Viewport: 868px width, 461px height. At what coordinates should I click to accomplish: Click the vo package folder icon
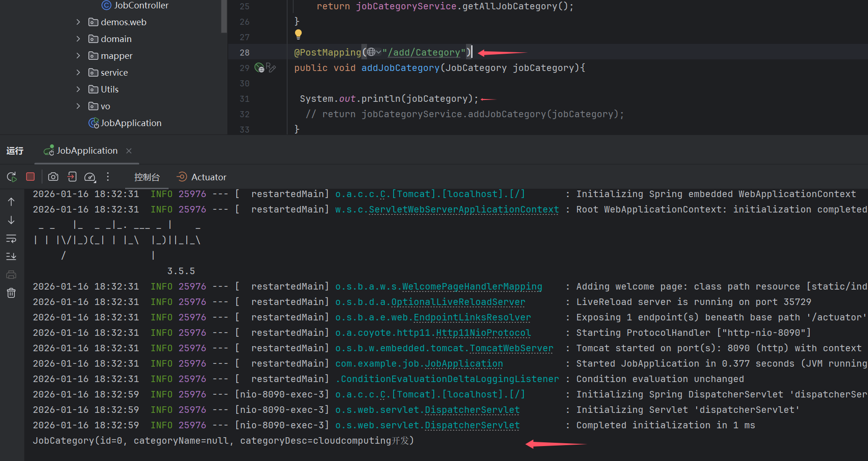93,106
